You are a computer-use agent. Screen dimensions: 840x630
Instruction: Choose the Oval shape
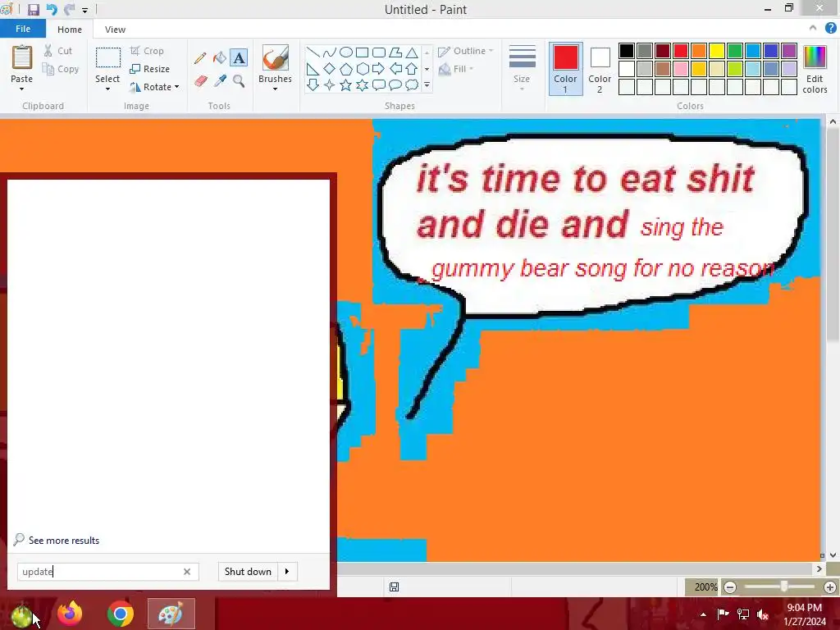click(x=346, y=52)
